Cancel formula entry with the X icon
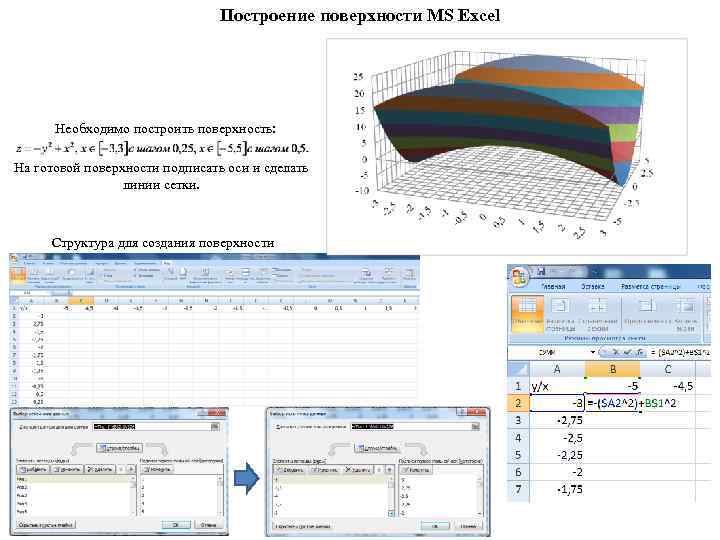 [x=617, y=353]
